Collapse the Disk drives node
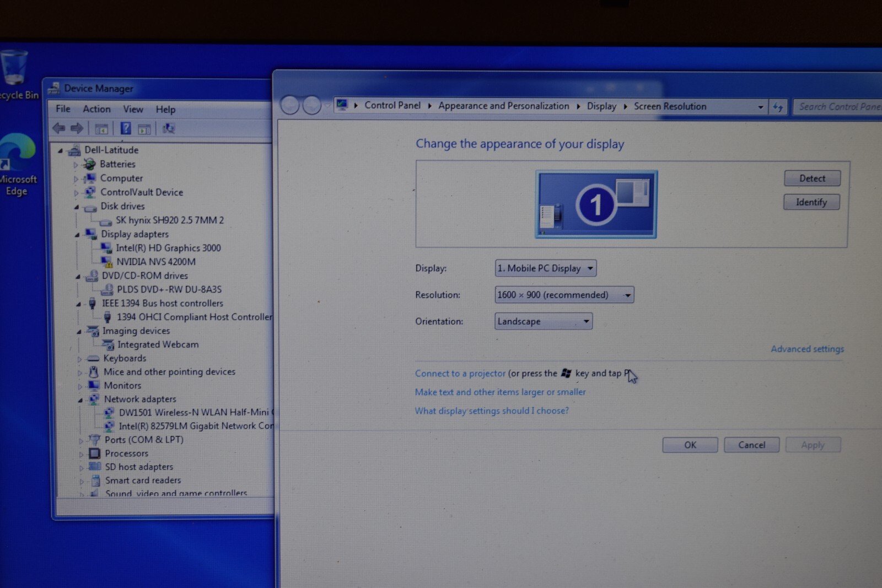The image size is (882, 588). coord(77,207)
